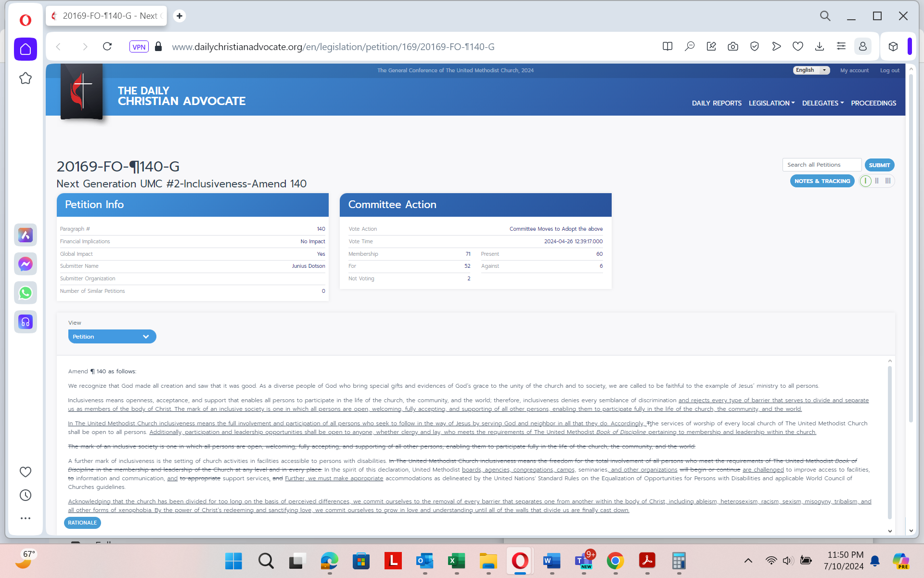Click the Notes & Tracking button
Screen dimensions: 924x578
coord(822,181)
